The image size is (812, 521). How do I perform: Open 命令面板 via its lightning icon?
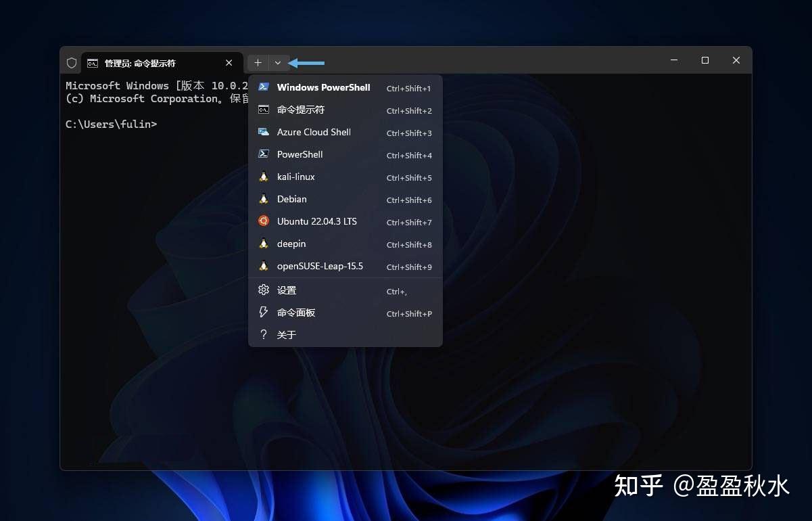[x=264, y=312]
